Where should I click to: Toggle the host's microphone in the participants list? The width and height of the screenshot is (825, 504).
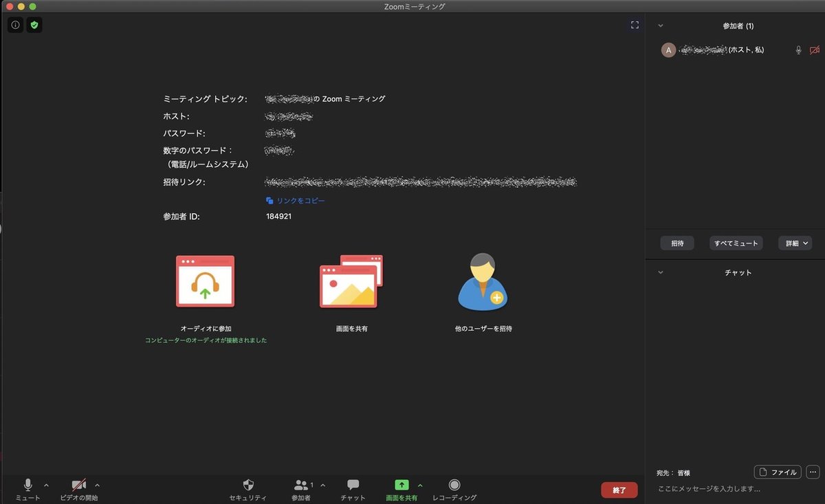tap(798, 50)
